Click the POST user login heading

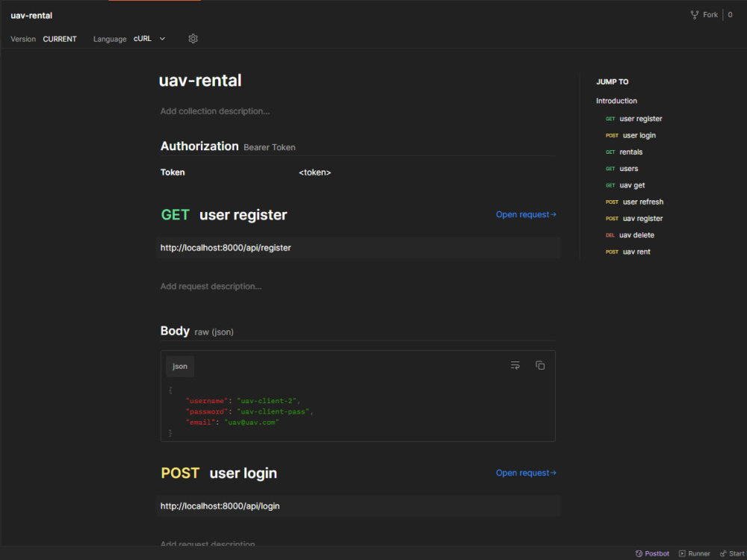219,473
